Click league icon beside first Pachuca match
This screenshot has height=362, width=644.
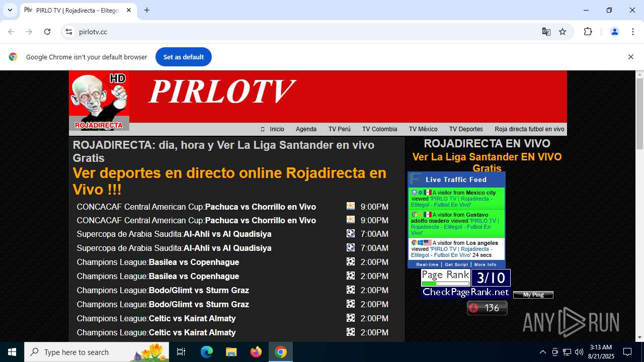click(351, 206)
